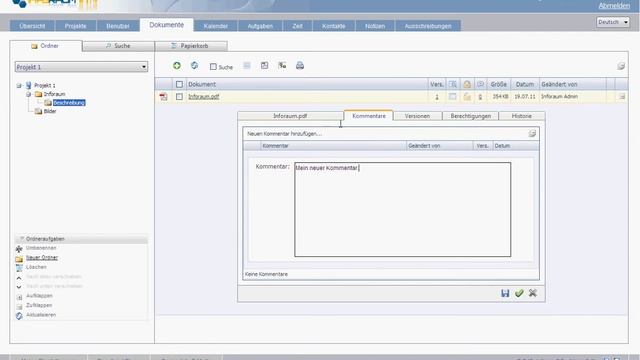Open row menu icon of Inforaum.pdf row
Image resolution: width=640 pixels, height=360 pixels.
pyautogui.click(x=622, y=97)
